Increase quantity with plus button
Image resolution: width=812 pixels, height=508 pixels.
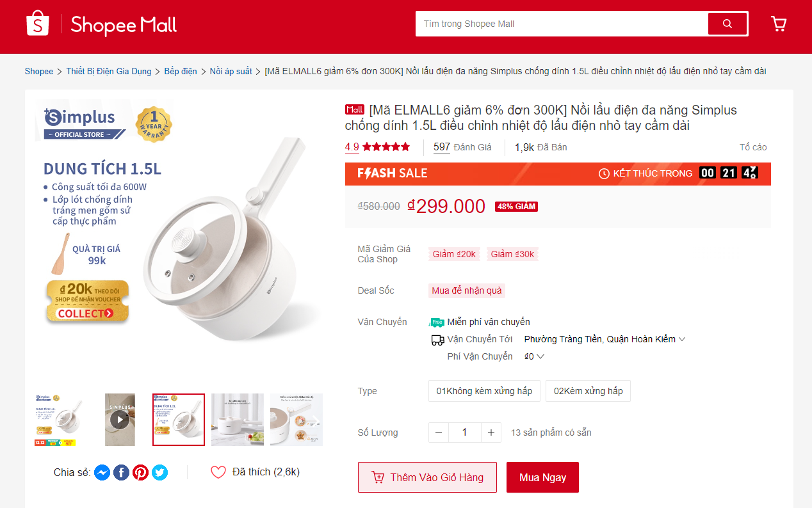click(491, 433)
